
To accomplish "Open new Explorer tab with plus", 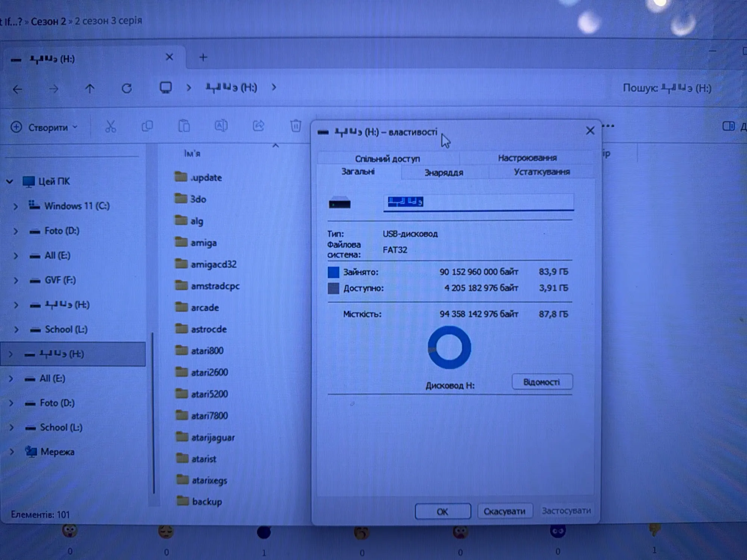I will click(203, 57).
